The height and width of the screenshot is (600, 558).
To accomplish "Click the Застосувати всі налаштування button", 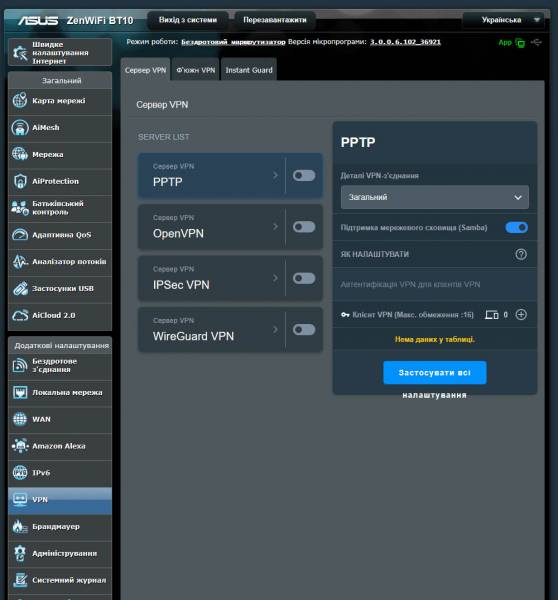I will coord(435,373).
